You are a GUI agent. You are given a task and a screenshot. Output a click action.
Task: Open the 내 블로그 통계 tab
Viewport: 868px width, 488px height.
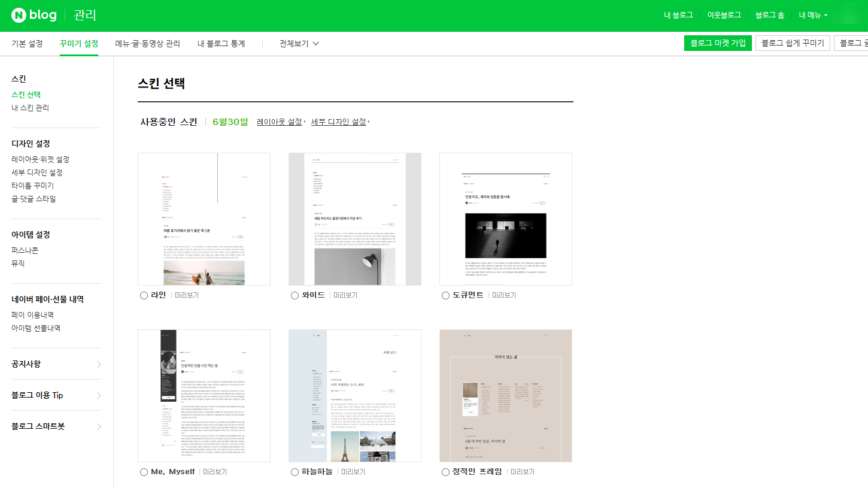[221, 44]
